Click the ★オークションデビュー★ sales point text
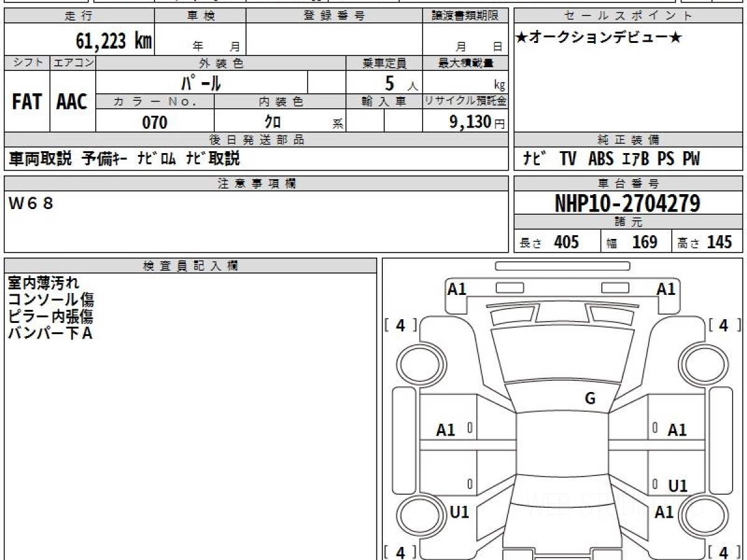The height and width of the screenshot is (560, 747). click(599, 38)
